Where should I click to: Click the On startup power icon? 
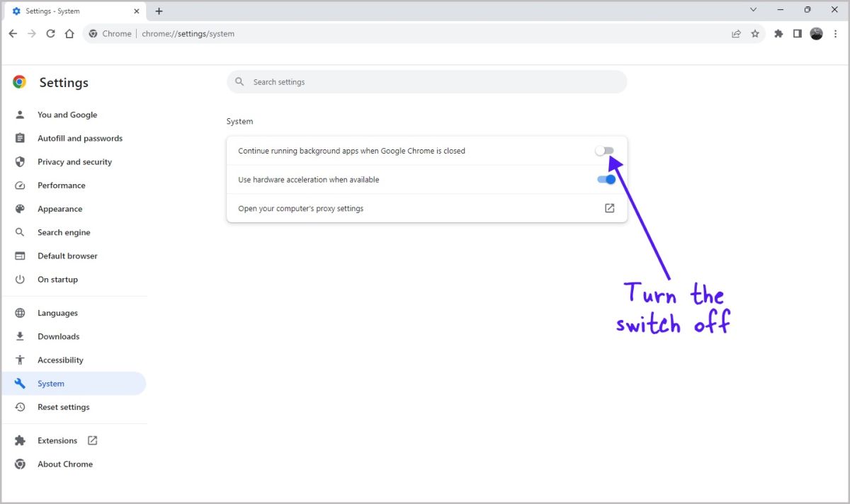(x=21, y=279)
